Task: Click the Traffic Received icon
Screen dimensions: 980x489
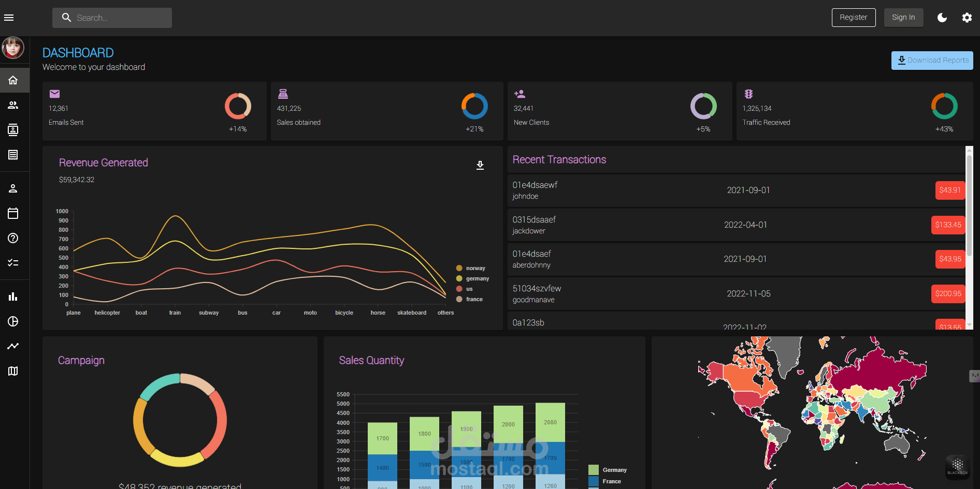Action: pos(748,94)
